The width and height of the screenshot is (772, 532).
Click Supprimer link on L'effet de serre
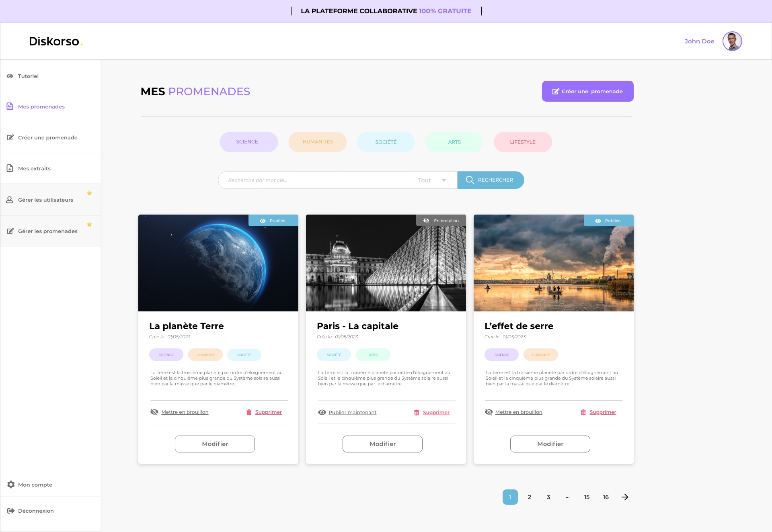pos(603,412)
